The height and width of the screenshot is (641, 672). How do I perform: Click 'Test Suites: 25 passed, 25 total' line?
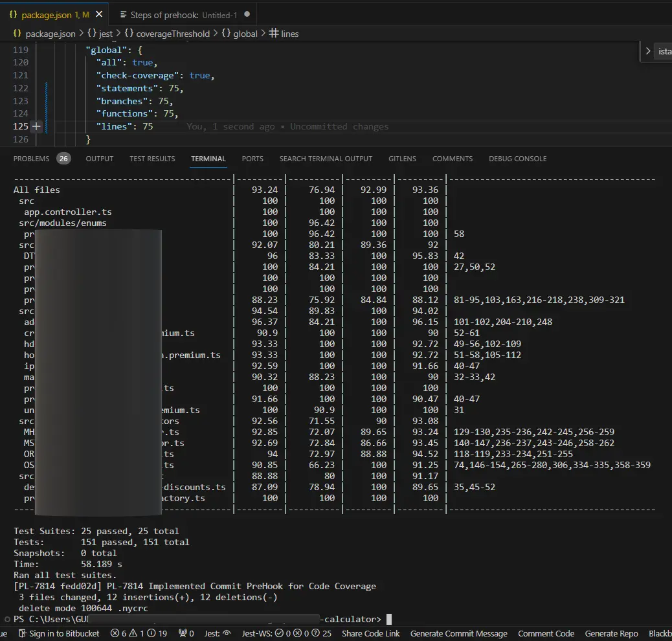(x=96, y=531)
